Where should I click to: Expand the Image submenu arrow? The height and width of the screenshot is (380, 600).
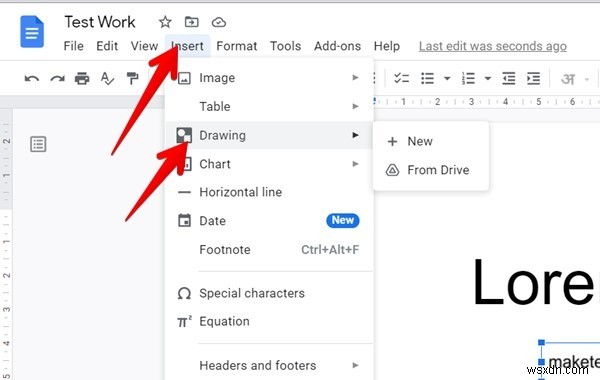point(355,78)
